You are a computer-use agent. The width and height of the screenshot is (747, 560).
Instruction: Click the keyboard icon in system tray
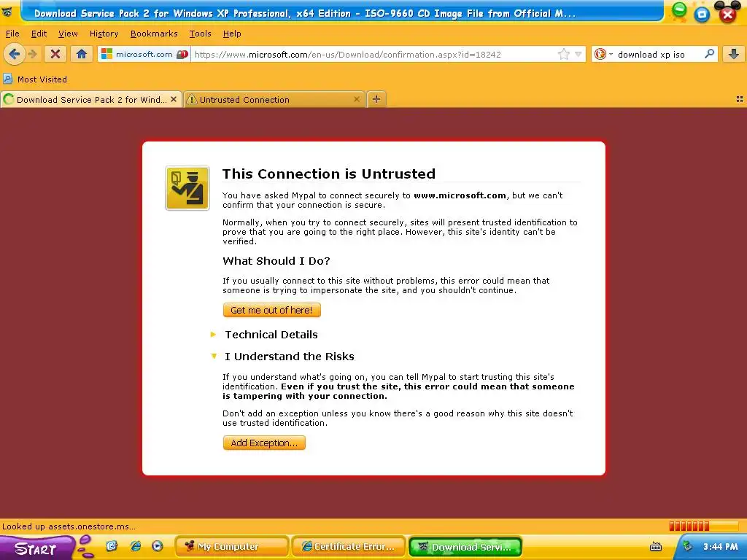[x=656, y=547]
